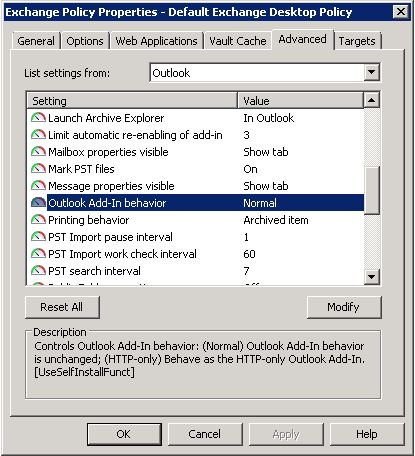Click the gauge icon beside PST Import work check interval
Screen dimensions: 415x456
[38, 254]
